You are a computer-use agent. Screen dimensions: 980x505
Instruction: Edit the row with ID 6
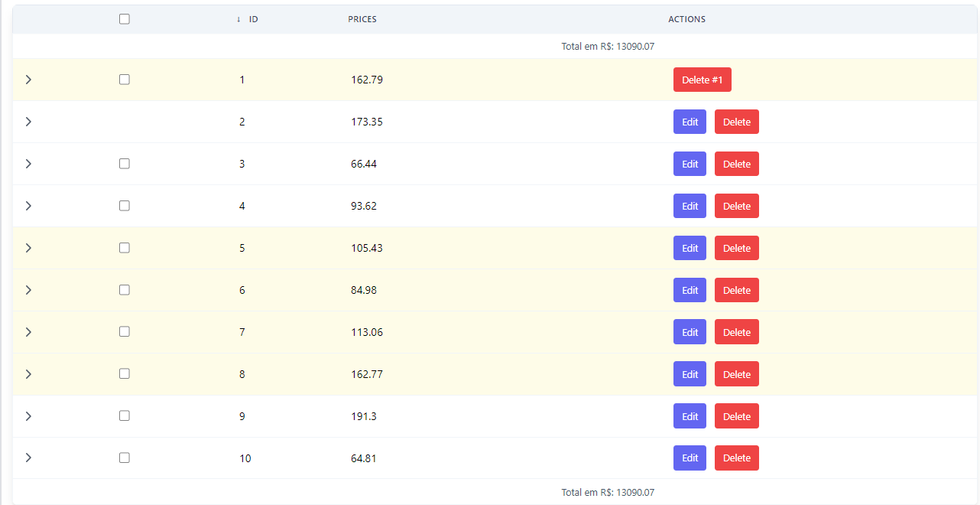690,290
